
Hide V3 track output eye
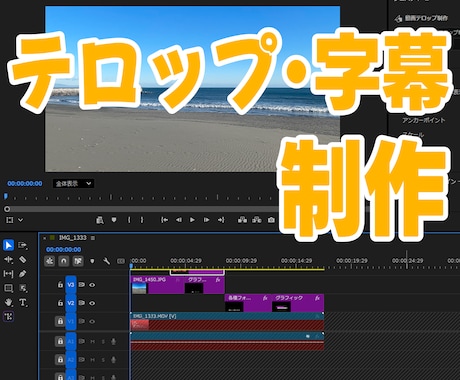(x=92, y=285)
